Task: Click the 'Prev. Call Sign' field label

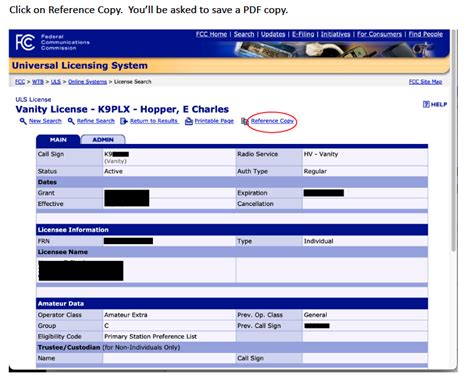Action: [259, 326]
